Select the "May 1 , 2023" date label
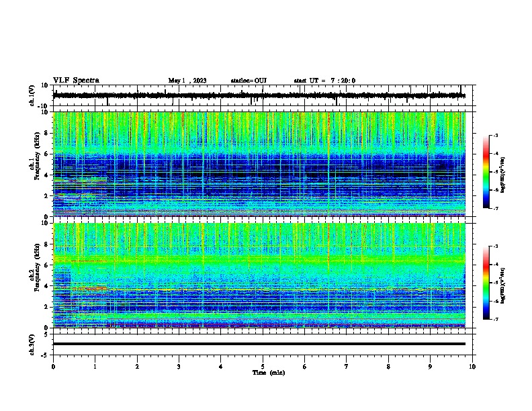The height and width of the screenshot is (411, 532). coord(187,81)
